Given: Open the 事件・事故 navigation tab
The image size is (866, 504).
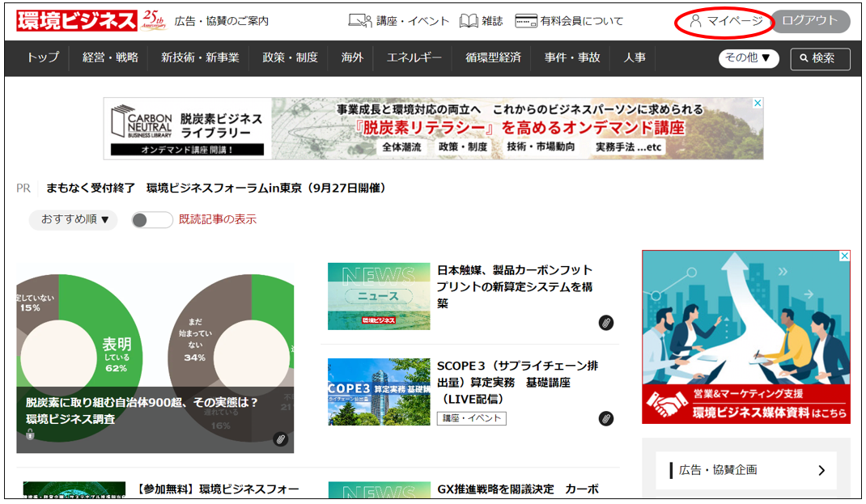Looking at the screenshot, I should (x=571, y=57).
